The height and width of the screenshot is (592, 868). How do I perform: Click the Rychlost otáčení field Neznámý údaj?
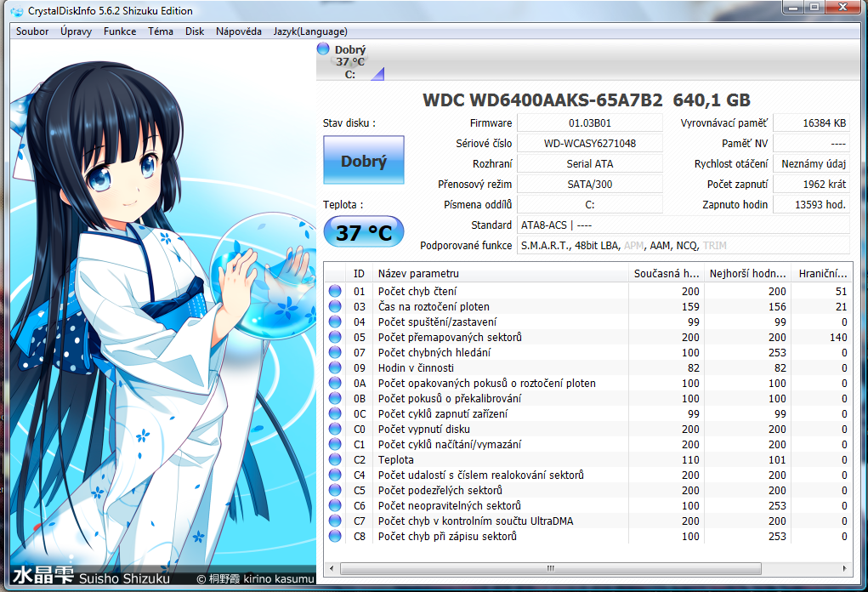(x=811, y=164)
